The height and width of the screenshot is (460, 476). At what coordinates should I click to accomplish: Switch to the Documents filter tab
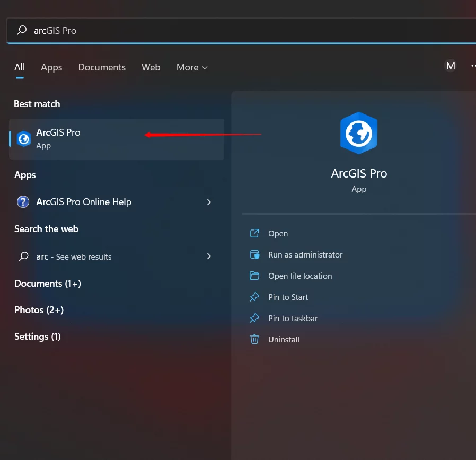[x=102, y=67]
